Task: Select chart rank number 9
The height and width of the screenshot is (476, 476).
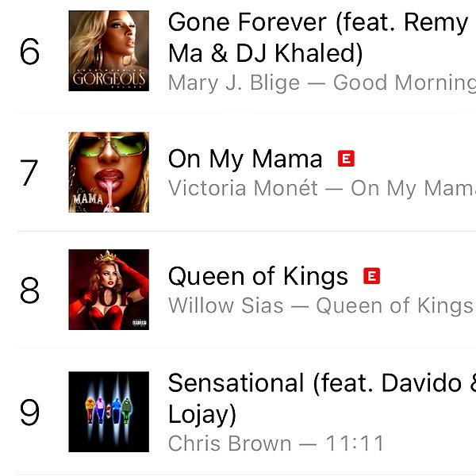Action: [x=30, y=413]
